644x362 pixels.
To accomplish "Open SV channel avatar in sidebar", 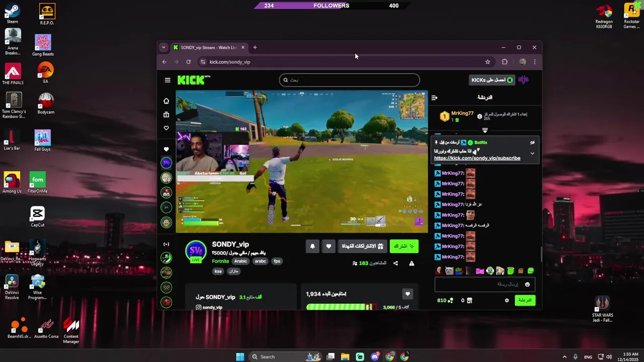I will (166, 162).
